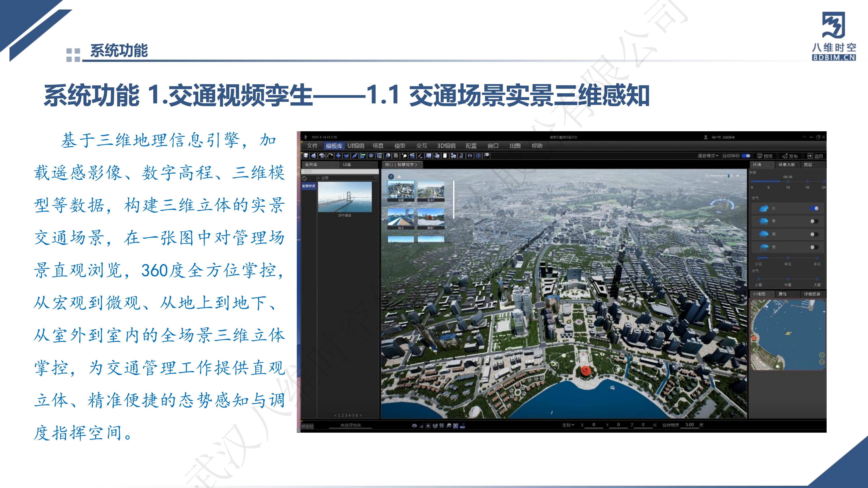Click the eye icon in status bar
The height and width of the screenshot is (488, 868).
point(414,426)
